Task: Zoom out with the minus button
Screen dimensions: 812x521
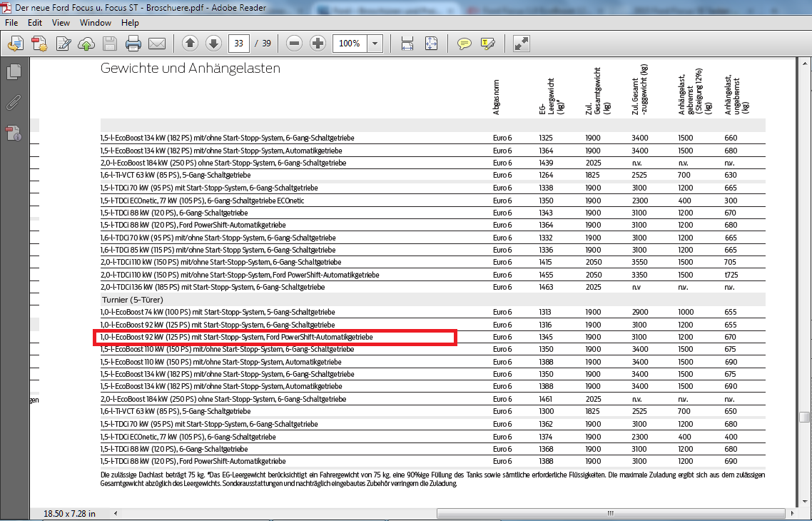Action: pyautogui.click(x=294, y=44)
